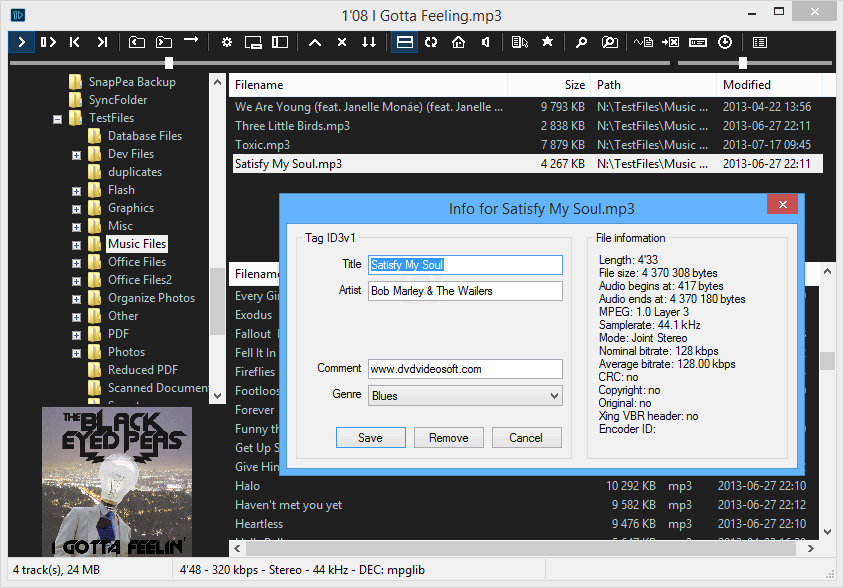The height and width of the screenshot is (588, 844).
Task: Click the Save button in dialog
Action: pyautogui.click(x=370, y=438)
